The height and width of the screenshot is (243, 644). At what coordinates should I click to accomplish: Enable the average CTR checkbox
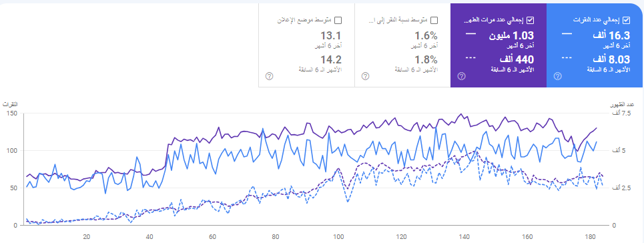click(434, 20)
